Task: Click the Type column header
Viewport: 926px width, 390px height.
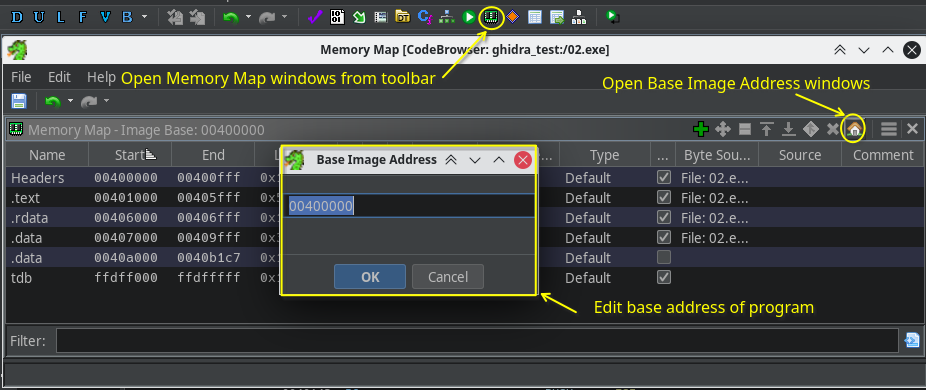Action: [604, 155]
